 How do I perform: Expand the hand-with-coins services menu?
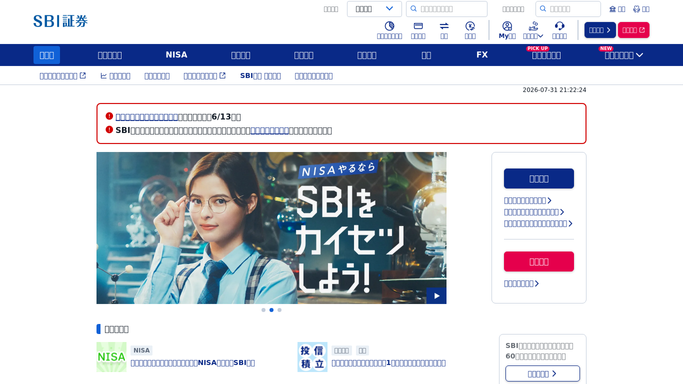[x=533, y=30]
